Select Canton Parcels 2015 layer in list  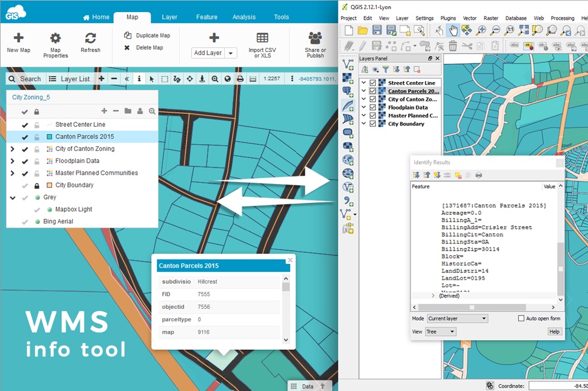pyautogui.click(x=84, y=137)
